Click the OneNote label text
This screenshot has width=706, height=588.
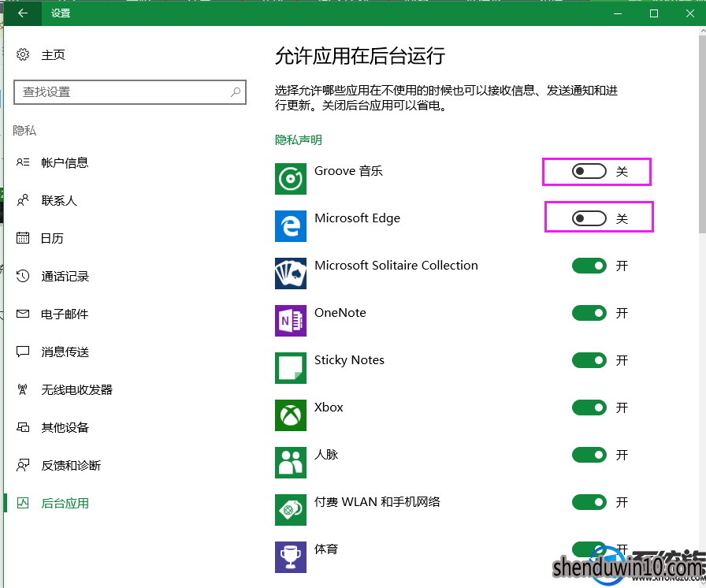[340, 313]
